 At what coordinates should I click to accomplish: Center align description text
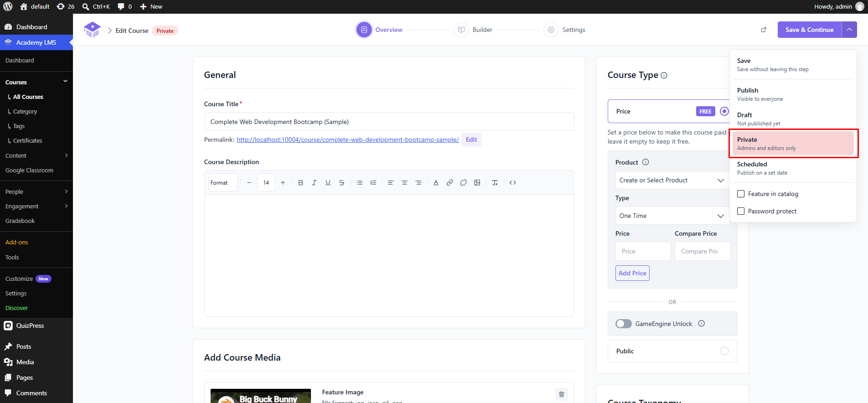404,183
